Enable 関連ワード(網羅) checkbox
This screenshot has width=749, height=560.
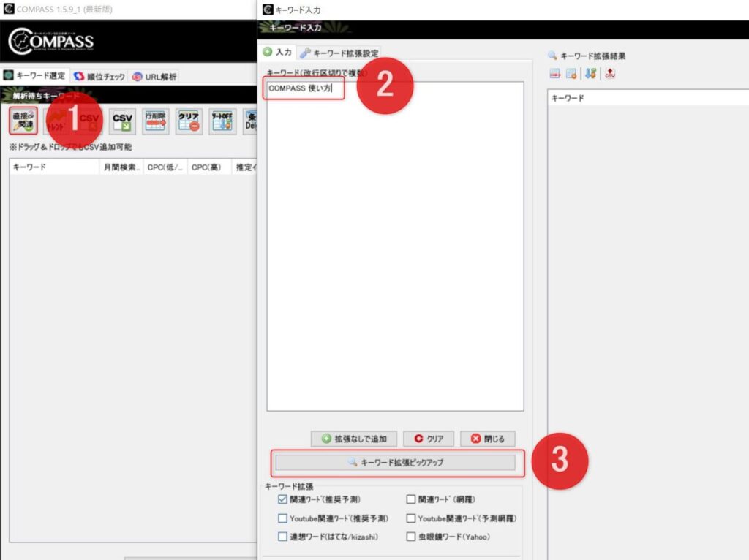coord(411,500)
